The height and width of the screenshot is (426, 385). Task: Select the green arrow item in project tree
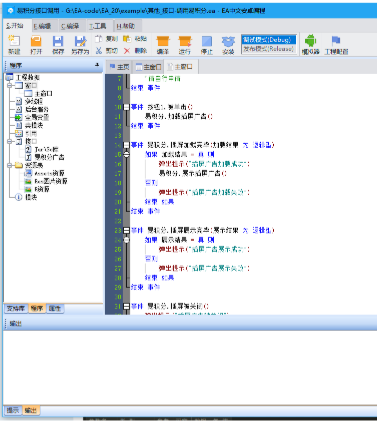(x=32, y=117)
